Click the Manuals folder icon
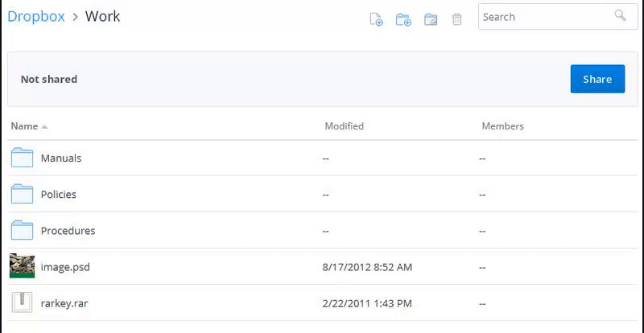The width and height of the screenshot is (644, 333). click(x=22, y=158)
